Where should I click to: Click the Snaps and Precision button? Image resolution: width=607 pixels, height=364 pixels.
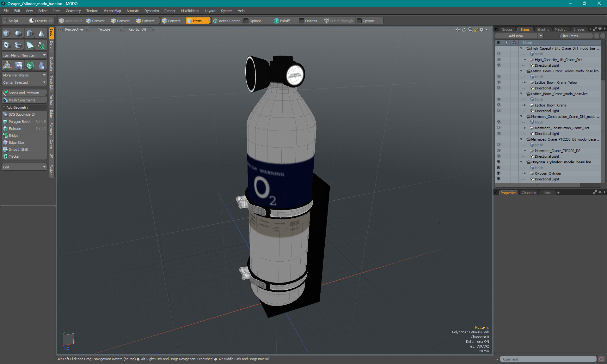click(x=24, y=93)
